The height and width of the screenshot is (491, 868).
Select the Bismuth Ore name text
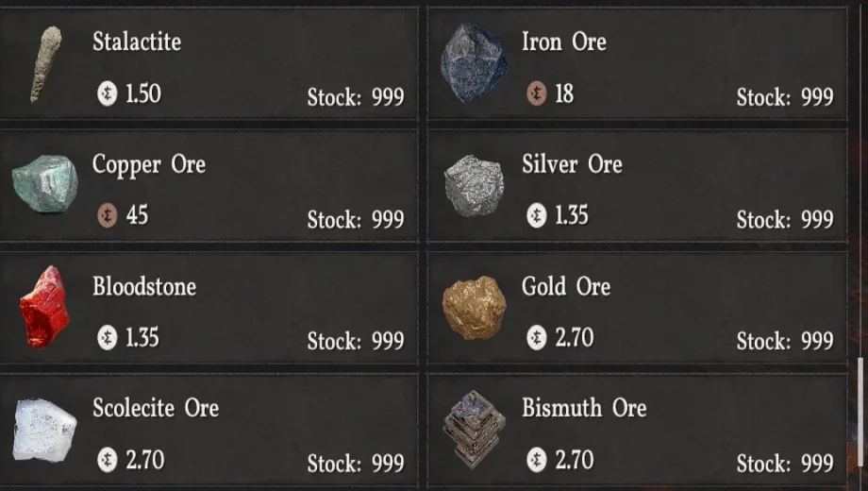coord(584,408)
